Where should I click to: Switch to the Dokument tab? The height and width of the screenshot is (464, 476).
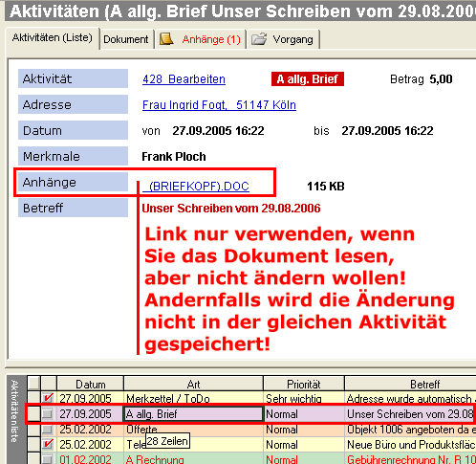click(126, 39)
